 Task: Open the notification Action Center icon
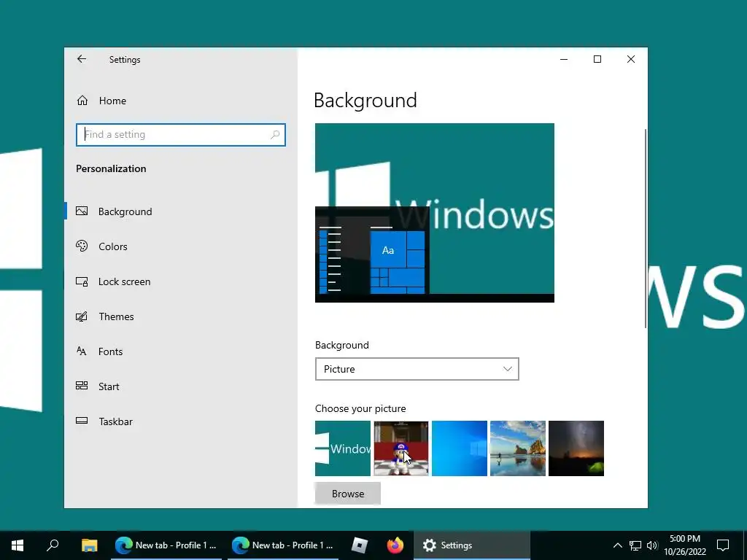pyautogui.click(x=723, y=545)
